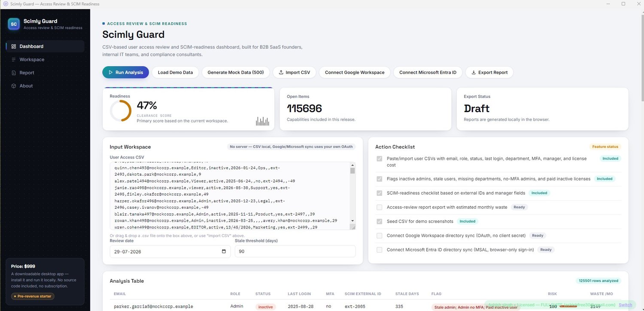
Task: Click the STALE DAYS column header
Action: pos(407,294)
